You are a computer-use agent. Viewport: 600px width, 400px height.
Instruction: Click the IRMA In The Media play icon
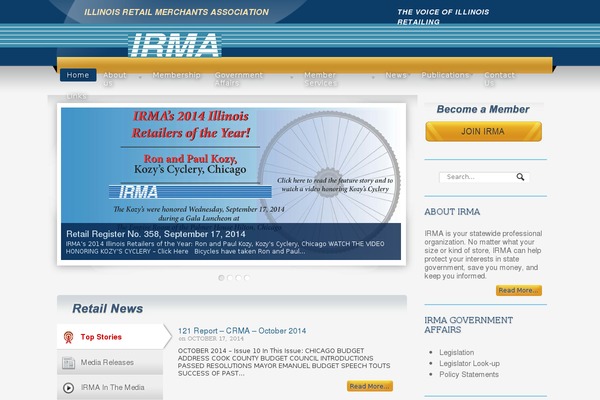coord(68,388)
